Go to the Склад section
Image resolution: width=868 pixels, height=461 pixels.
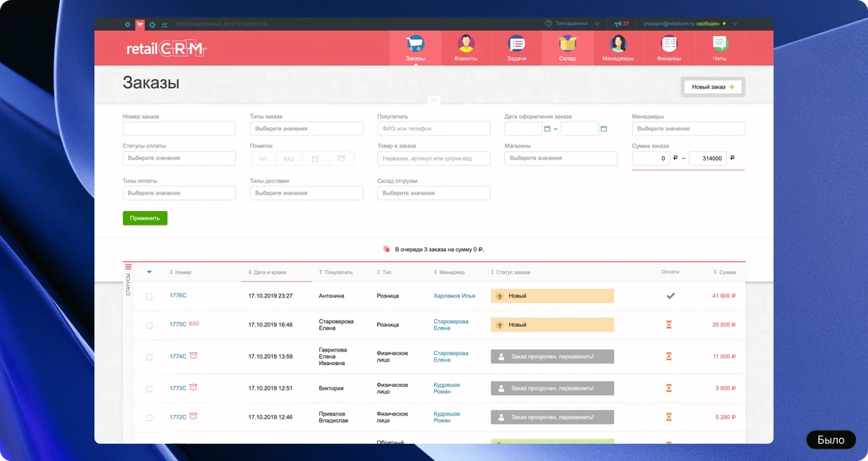567,48
